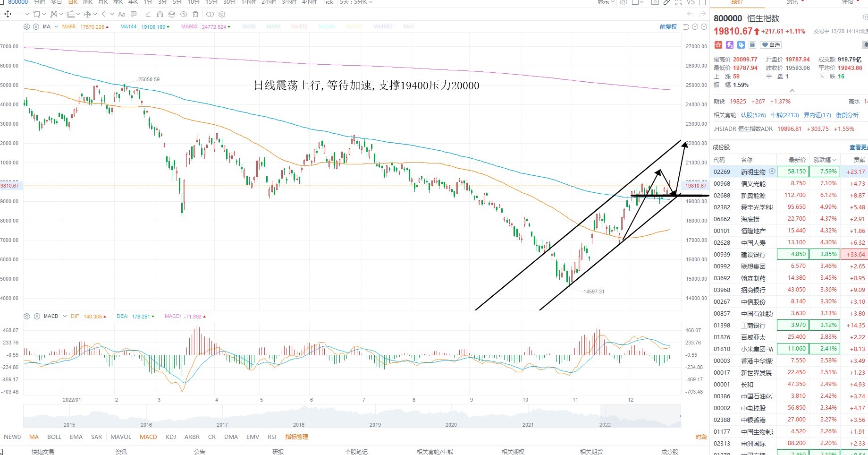Switch chart to 30分 period
The image size is (868, 455).
tap(229, 2)
